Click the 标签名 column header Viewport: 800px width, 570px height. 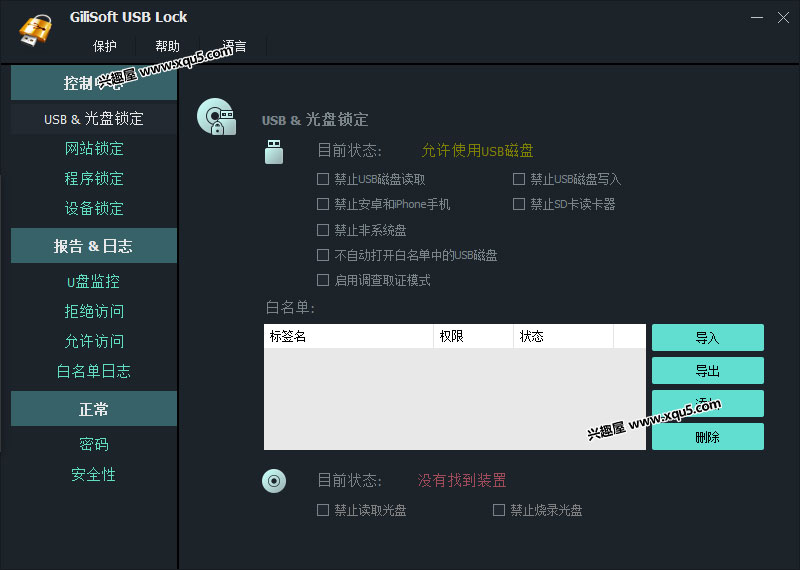pos(349,336)
